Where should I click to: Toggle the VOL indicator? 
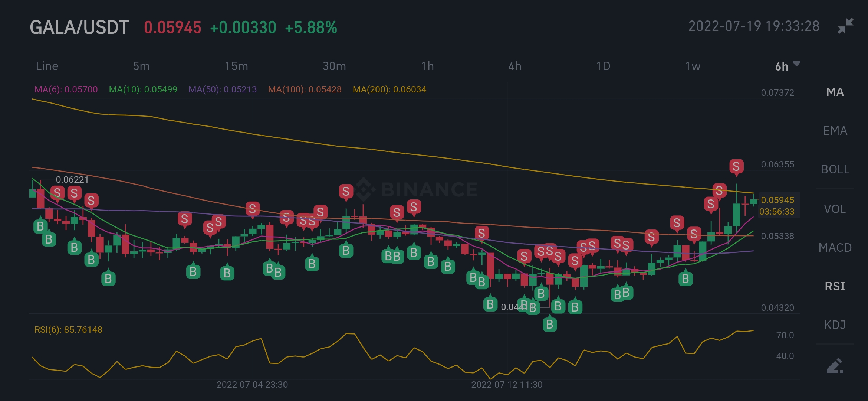(x=835, y=209)
